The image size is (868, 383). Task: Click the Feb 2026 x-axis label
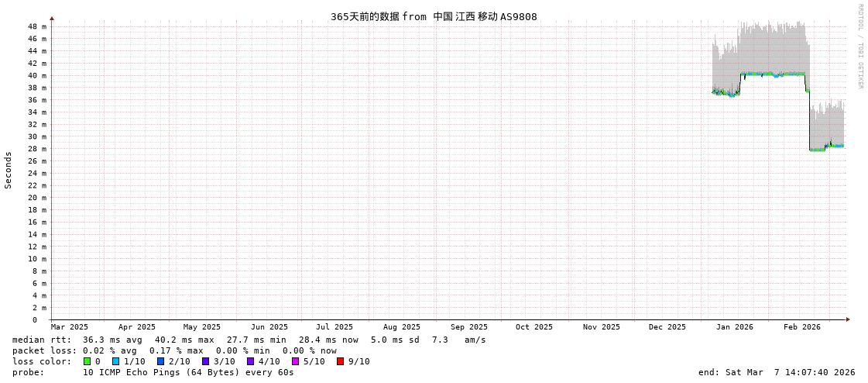[x=801, y=327]
